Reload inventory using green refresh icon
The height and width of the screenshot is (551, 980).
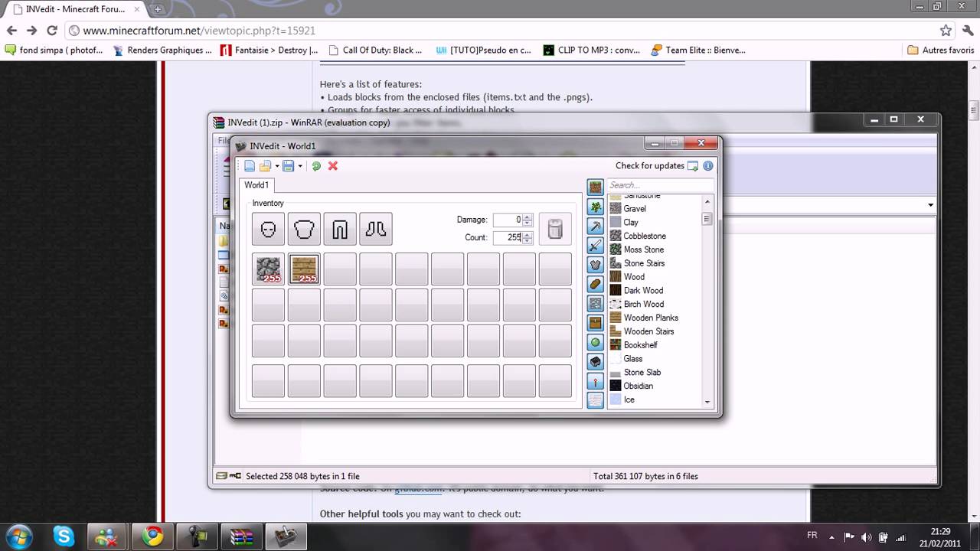316,166
